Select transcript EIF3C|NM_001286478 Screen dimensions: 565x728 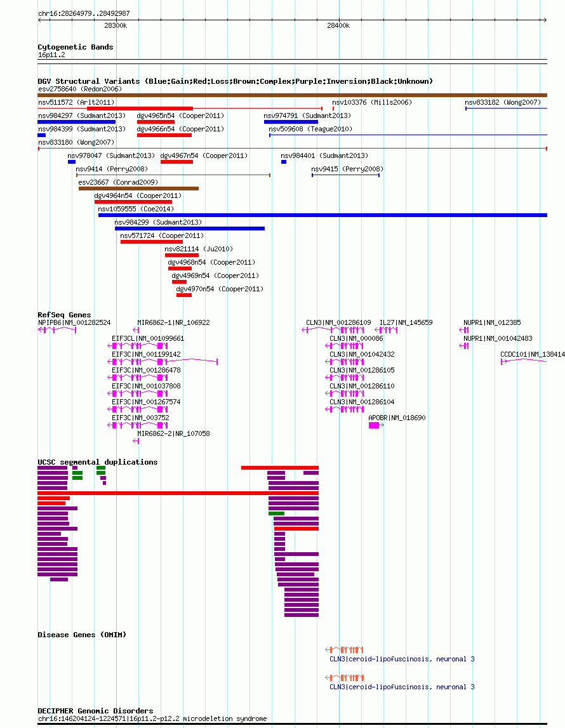click(x=146, y=371)
